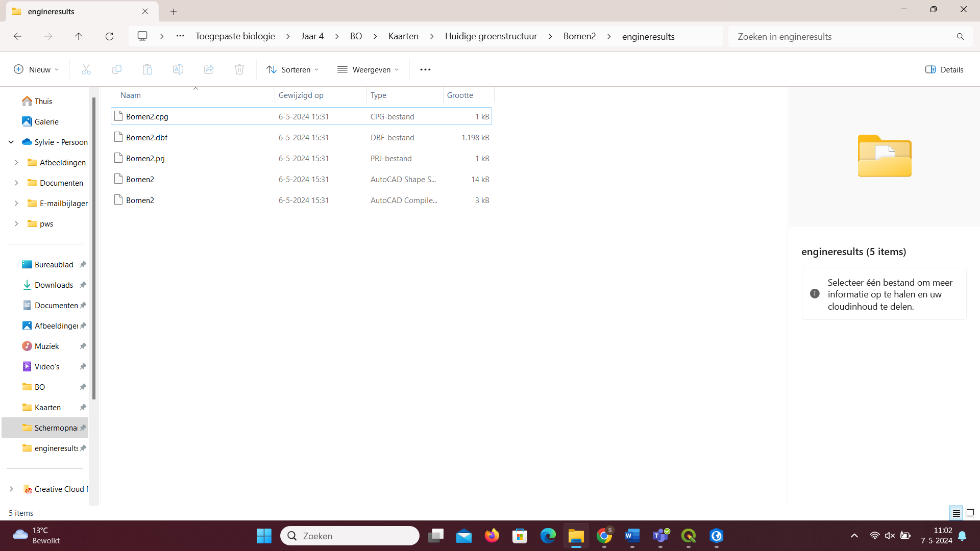Click the Nieuw button

[x=36, y=69]
